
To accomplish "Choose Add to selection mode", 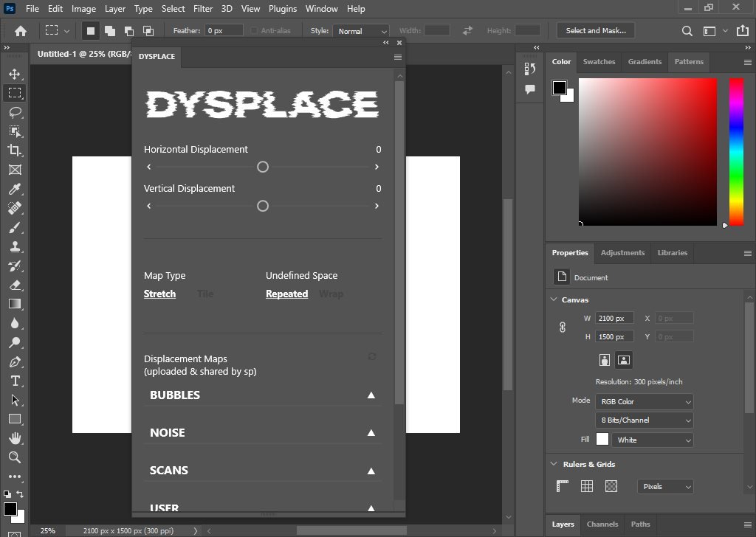I will pos(110,31).
